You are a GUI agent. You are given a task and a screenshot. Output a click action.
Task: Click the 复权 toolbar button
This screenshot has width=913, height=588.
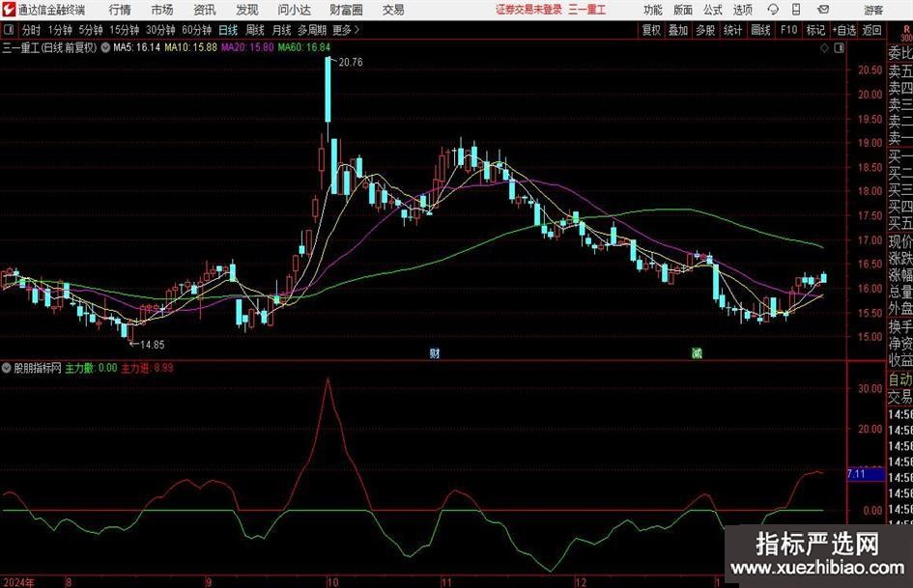651,30
